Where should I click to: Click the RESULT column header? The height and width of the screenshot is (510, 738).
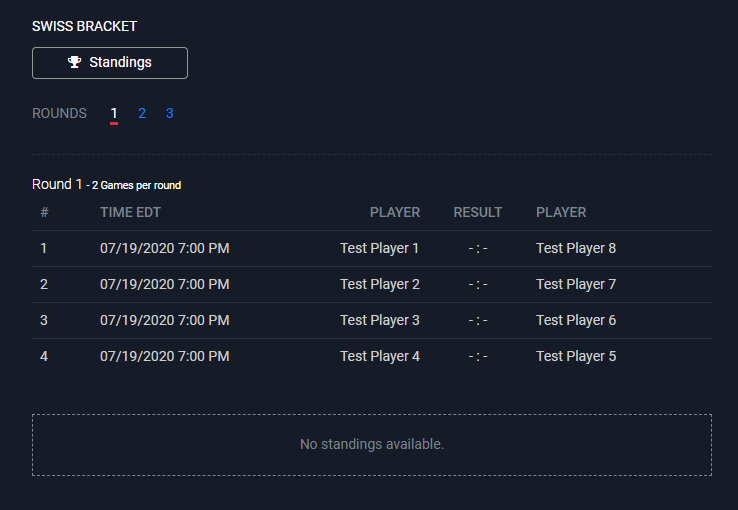click(478, 212)
